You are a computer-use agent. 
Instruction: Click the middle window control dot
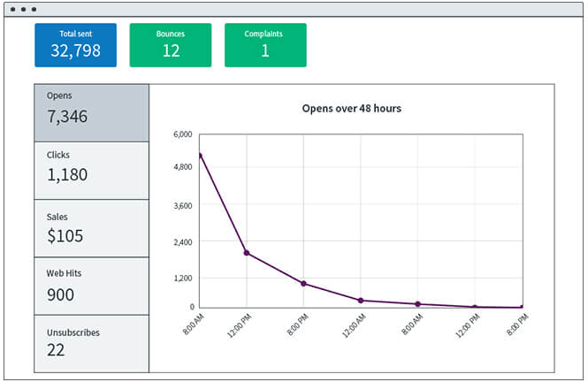(x=23, y=9)
